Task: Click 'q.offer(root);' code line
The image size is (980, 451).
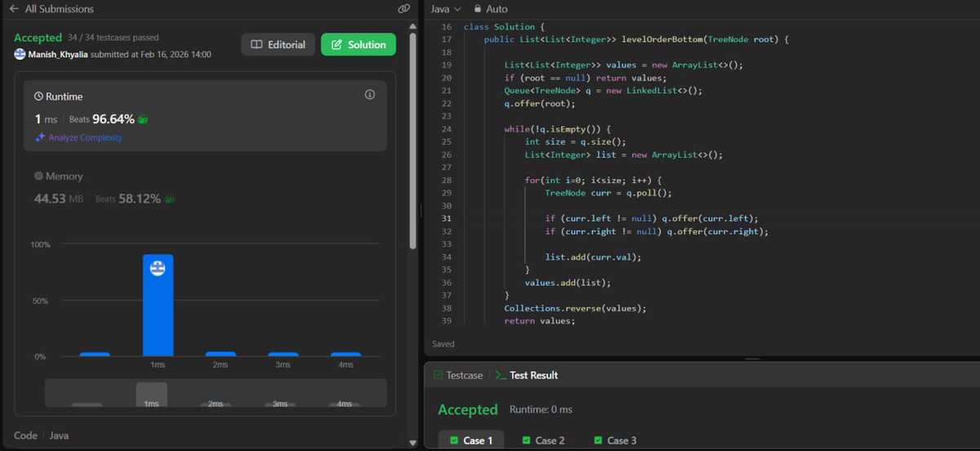Action: [x=539, y=104]
